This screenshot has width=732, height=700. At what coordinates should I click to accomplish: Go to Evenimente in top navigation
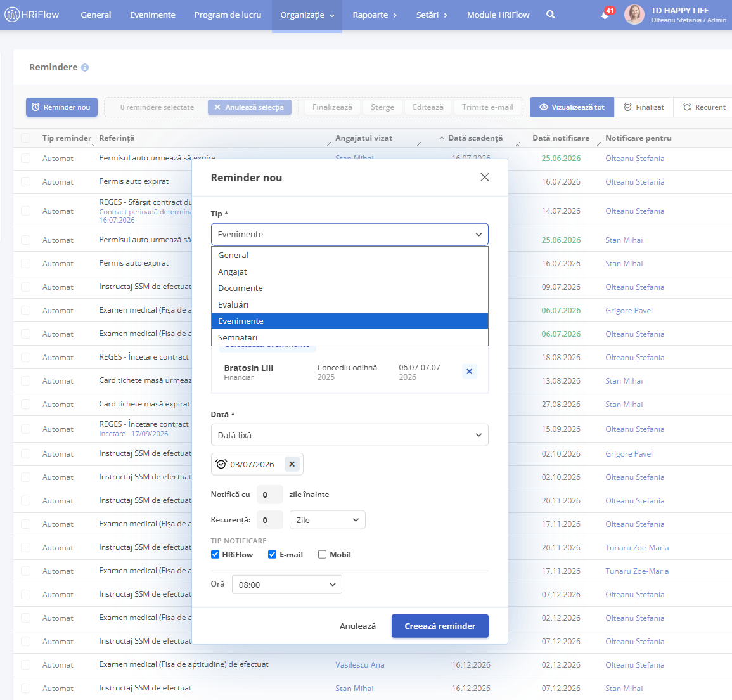pyautogui.click(x=153, y=15)
